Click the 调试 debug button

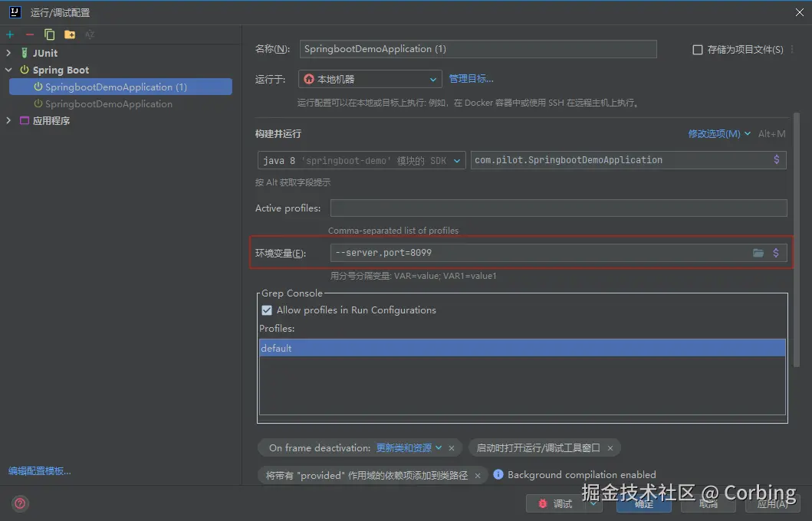coord(557,503)
